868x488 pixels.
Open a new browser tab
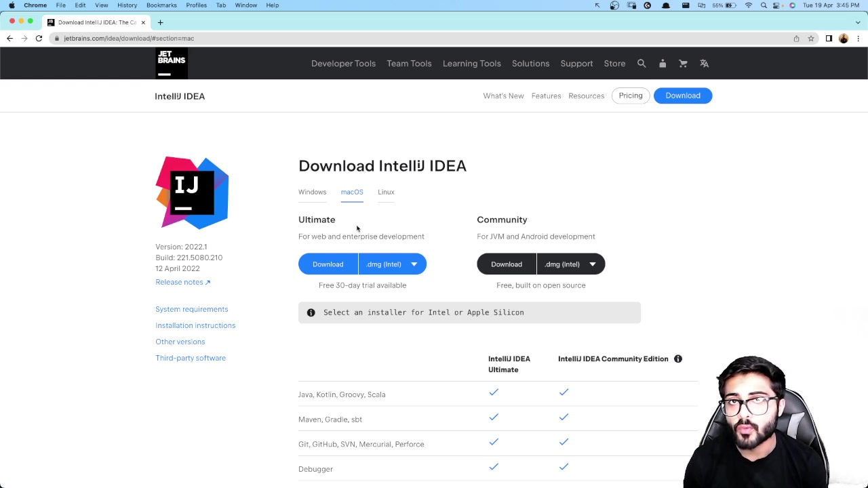160,22
